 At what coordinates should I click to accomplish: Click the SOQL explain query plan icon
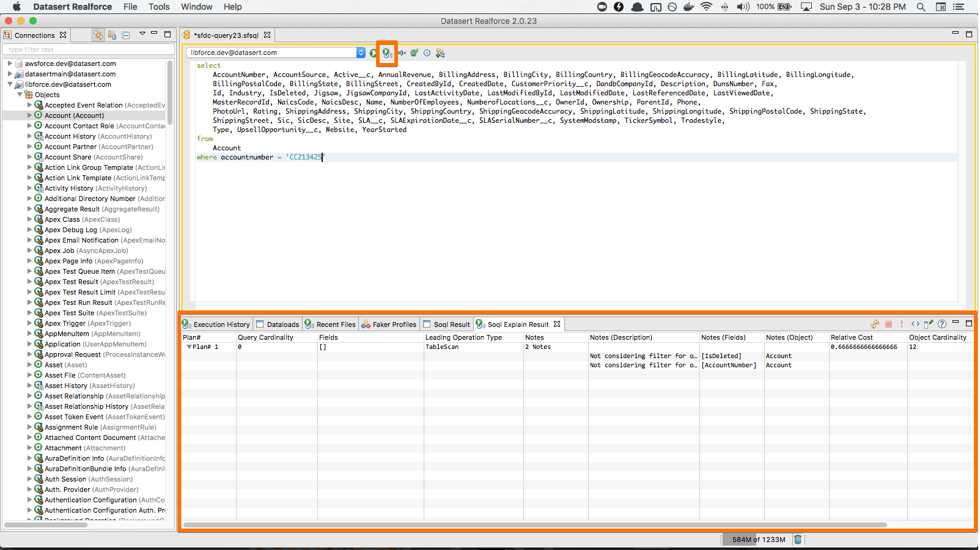387,53
